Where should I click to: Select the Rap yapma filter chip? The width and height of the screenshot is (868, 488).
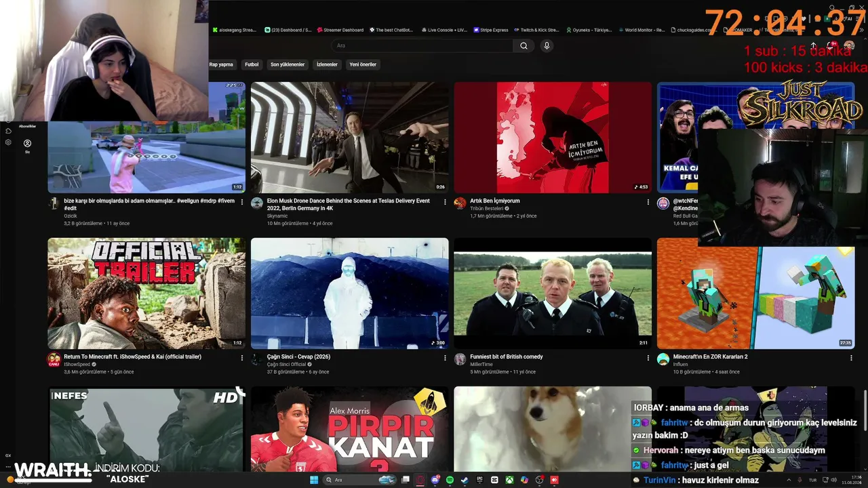click(x=221, y=64)
